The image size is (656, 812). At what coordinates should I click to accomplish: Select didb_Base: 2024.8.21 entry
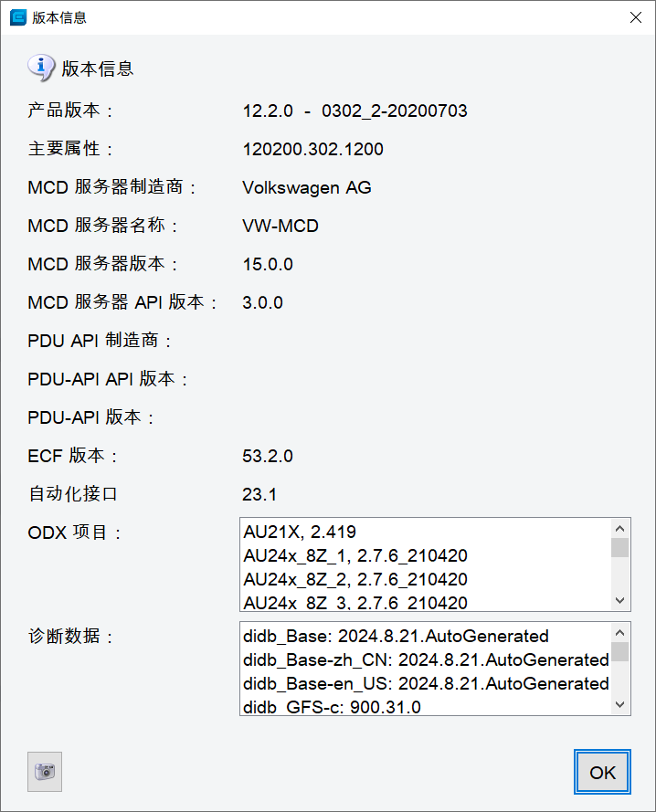(x=396, y=636)
